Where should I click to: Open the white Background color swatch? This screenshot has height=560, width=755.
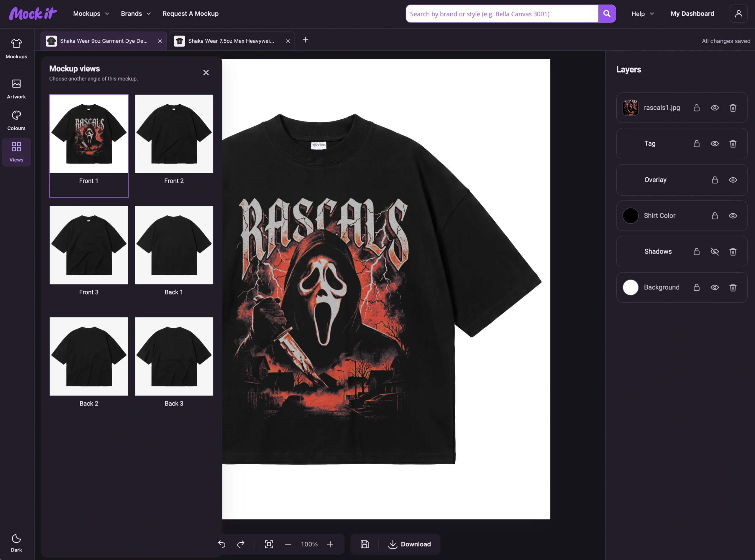point(630,287)
